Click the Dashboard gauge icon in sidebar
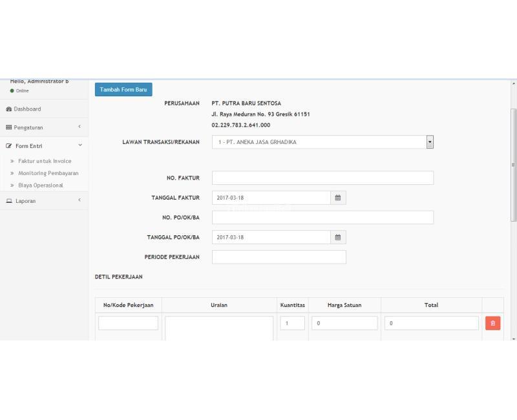This screenshot has width=517, height=420. (9, 109)
